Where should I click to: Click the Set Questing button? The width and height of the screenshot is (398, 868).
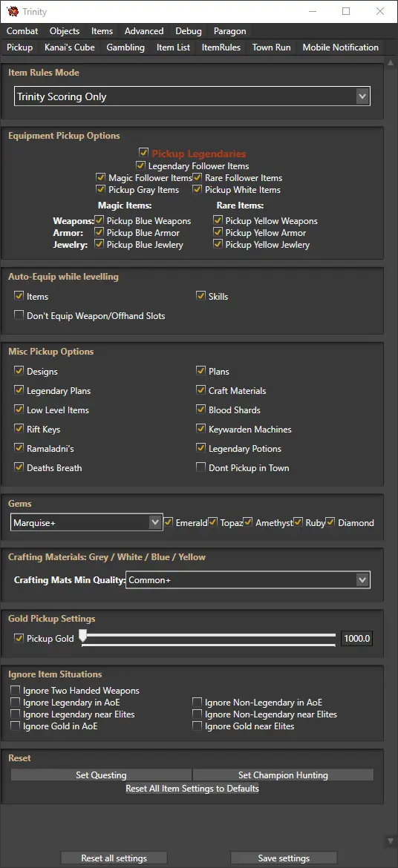tap(101, 775)
